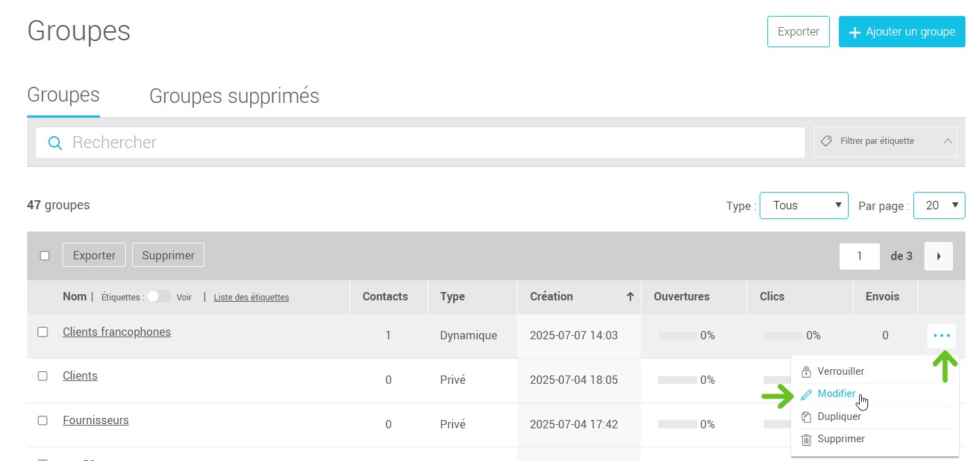Sort by Création using the arrow icon
980x461 pixels.
point(630,297)
